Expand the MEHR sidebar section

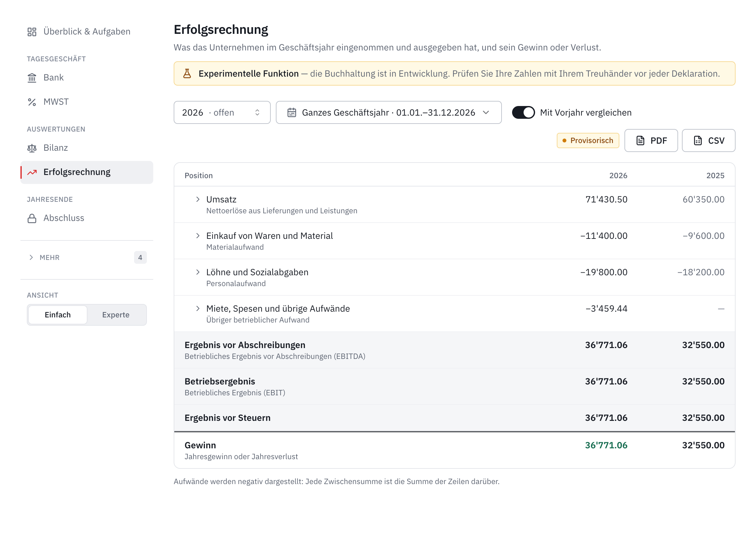tap(87, 258)
